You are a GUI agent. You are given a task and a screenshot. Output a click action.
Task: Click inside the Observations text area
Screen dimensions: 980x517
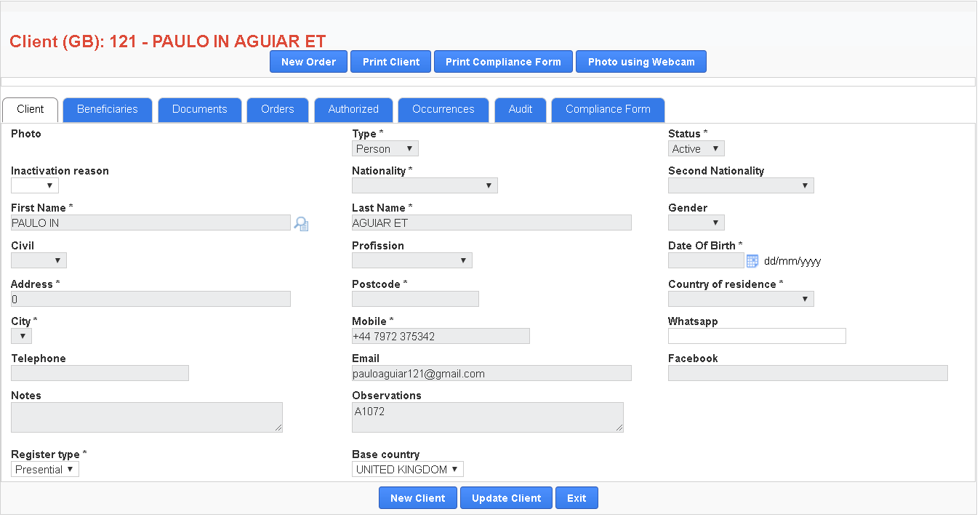coord(487,417)
